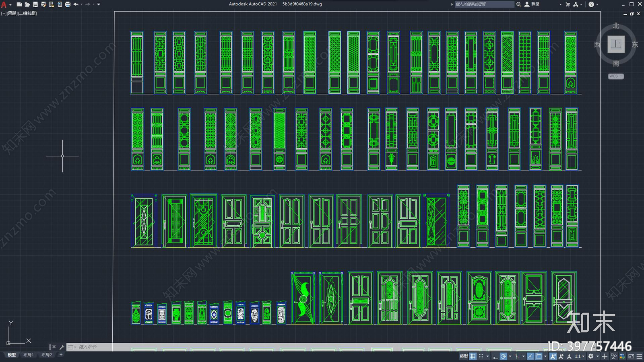Click the command line customize wrench icon
644x362 pixels.
coord(62,347)
